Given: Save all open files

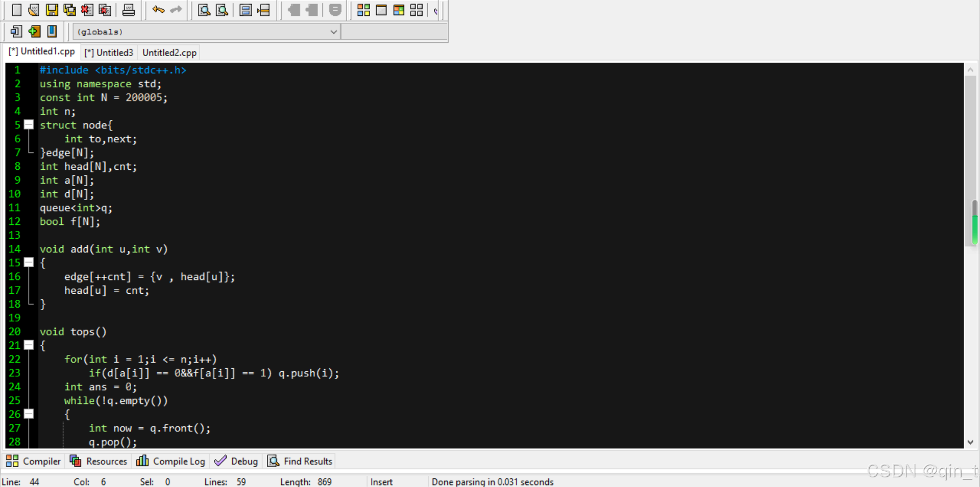Looking at the screenshot, I should pyautogui.click(x=69, y=10).
